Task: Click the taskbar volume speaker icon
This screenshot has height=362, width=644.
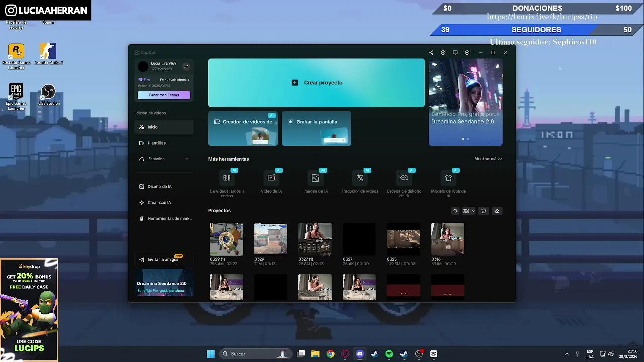Action: tap(611, 354)
